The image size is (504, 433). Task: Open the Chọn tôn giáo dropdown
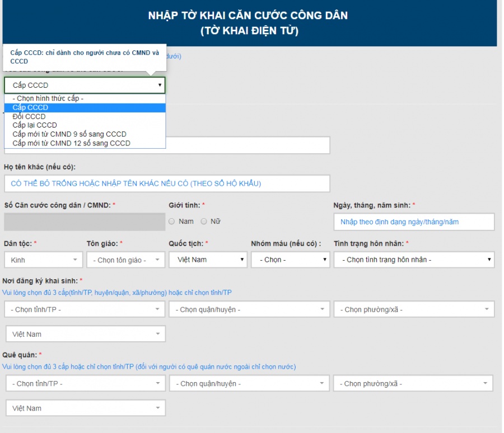coord(125,260)
